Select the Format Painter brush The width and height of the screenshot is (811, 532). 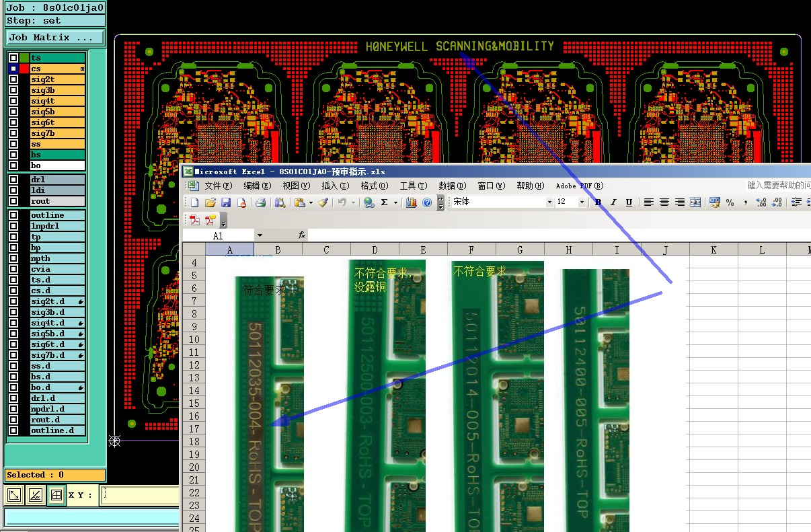(x=323, y=202)
